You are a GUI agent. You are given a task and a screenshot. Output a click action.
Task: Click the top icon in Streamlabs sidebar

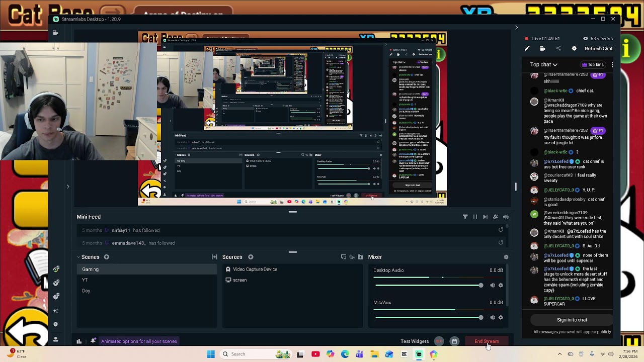[55, 33]
